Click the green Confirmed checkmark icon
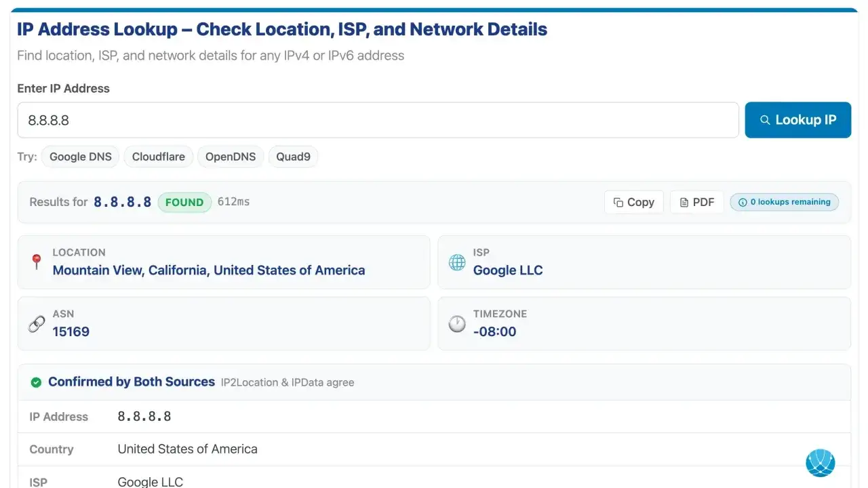Viewport: 868px width, 488px height. pyautogui.click(x=36, y=382)
